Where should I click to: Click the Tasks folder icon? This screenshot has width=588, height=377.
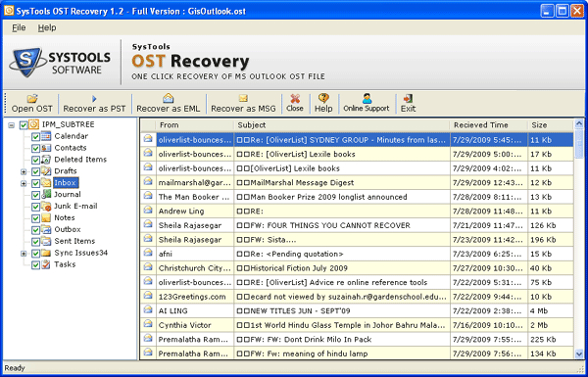coord(46,264)
